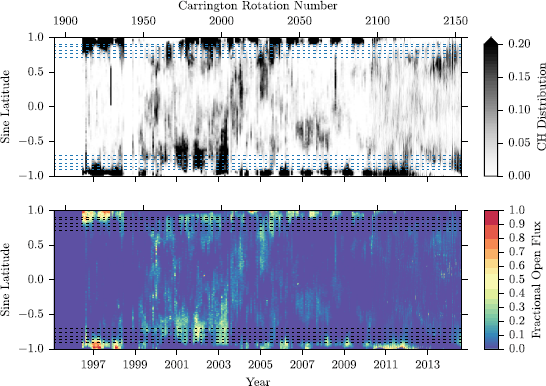Viewport: 546px width, 386px height.
Task: Click the 1997 year tick label
Action: 93,364
